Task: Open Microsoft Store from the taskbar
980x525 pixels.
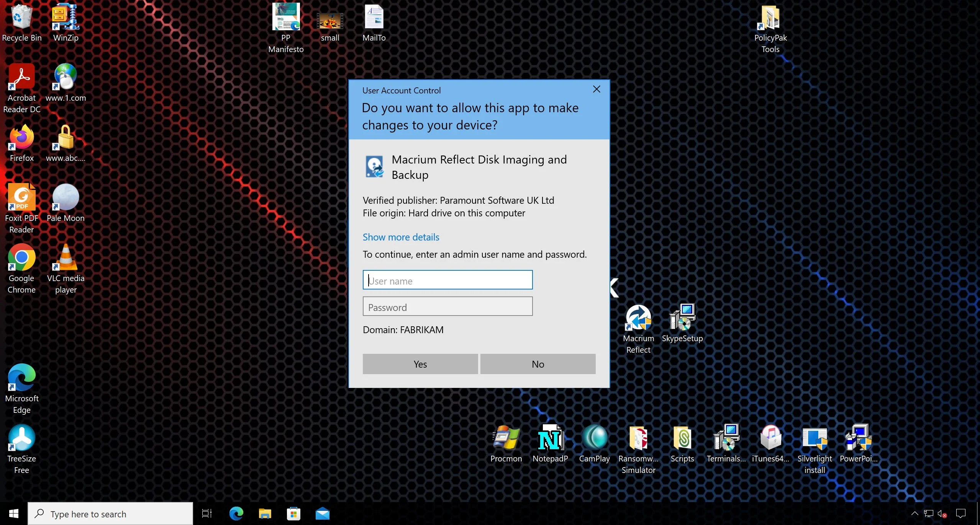Action: pyautogui.click(x=293, y=514)
